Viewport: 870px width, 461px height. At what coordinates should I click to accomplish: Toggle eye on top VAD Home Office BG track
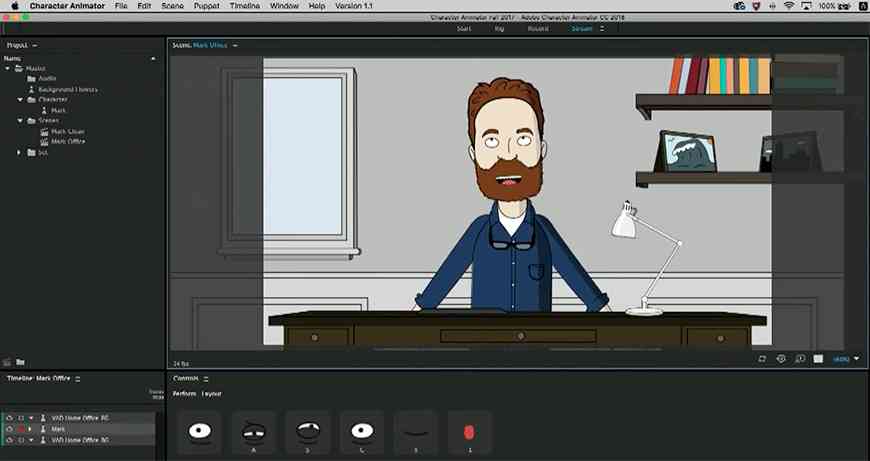click(x=9, y=418)
